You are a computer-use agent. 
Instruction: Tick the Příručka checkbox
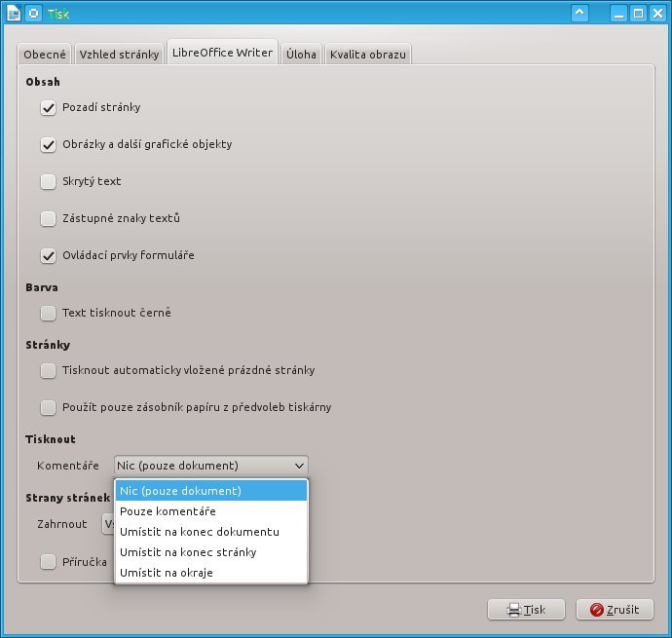pos(48,562)
